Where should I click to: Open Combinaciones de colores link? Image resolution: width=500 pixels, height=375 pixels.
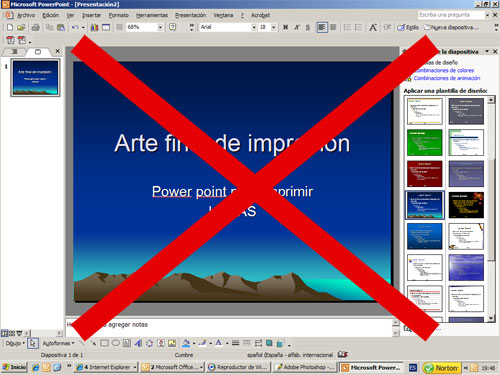(444, 70)
